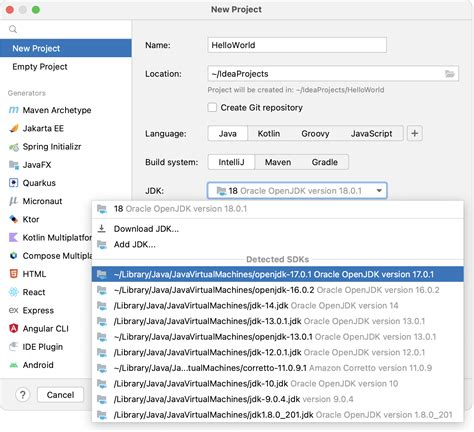Click the Maven Archetype generator icon
This screenshot has width=474, height=432.
[13, 110]
